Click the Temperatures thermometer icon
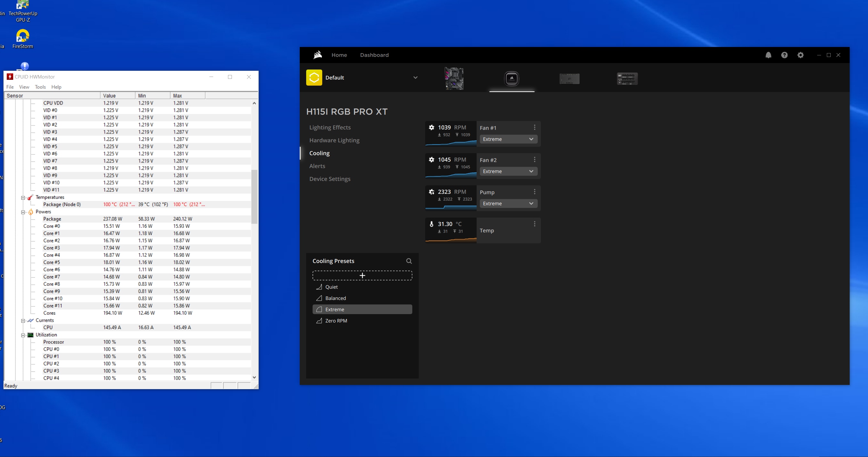 [x=30, y=197]
